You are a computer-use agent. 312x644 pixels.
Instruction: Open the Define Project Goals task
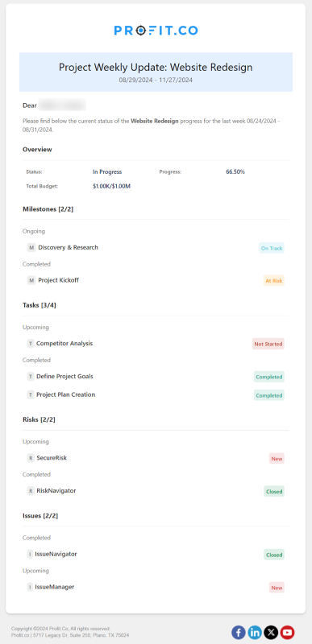click(64, 376)
